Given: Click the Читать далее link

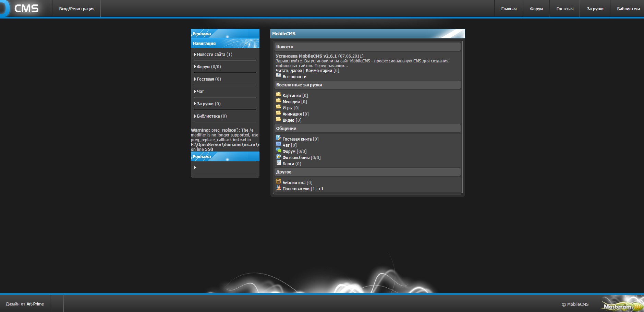Looking at the screenshot, I should (289, 71).
